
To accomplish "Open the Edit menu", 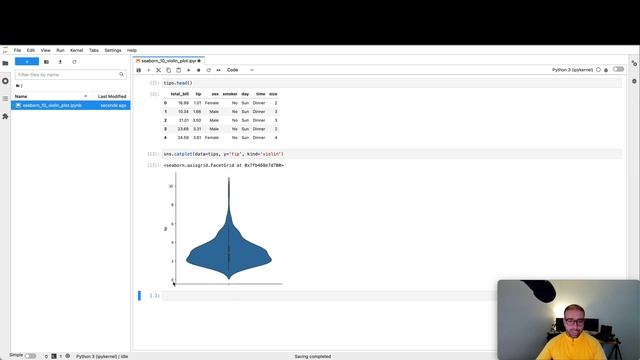I will (x=31, y=50).
